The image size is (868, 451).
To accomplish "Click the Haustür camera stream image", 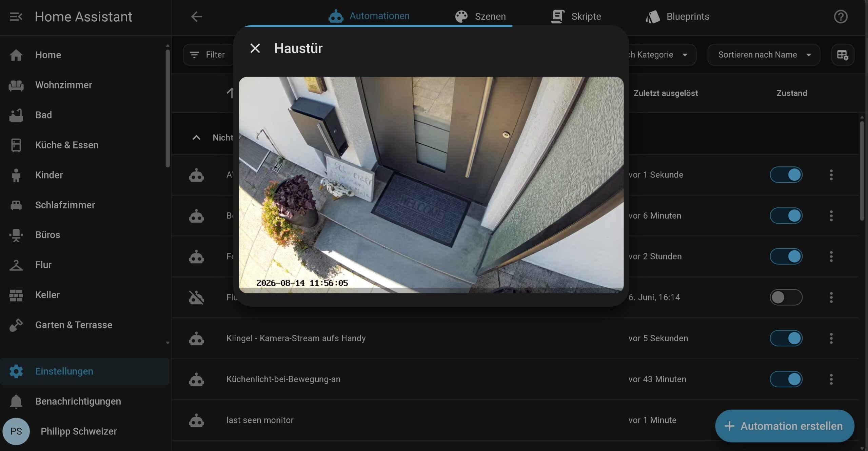I will click(x=431, y=185).
